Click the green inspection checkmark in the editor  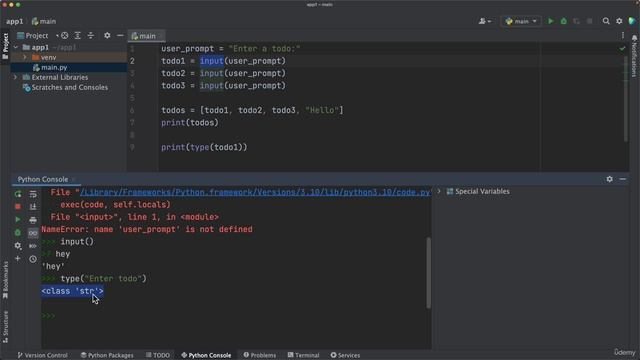622,49
